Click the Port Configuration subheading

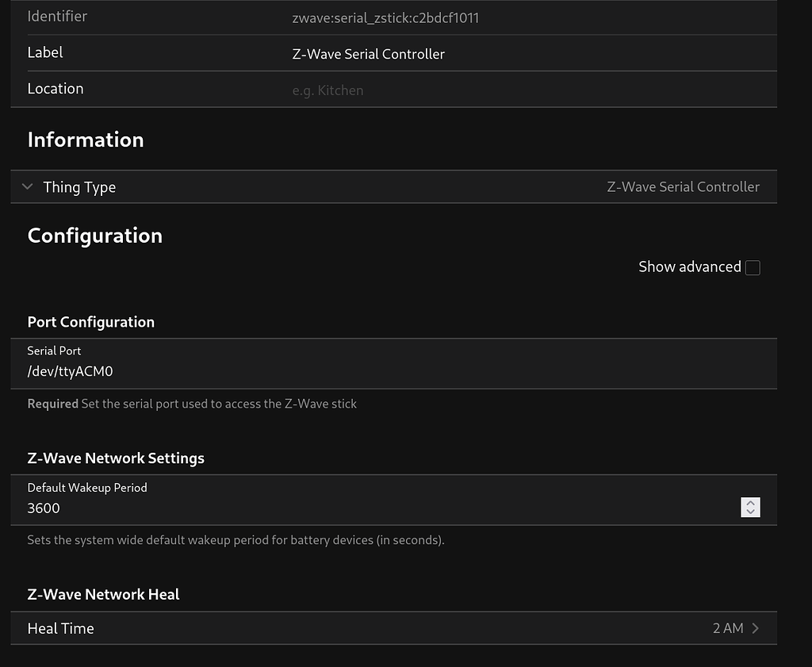pos(90,322)
